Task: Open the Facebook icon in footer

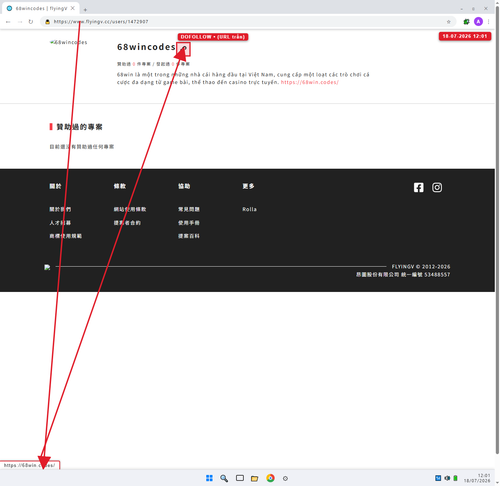Action: [x=419, y=187]
